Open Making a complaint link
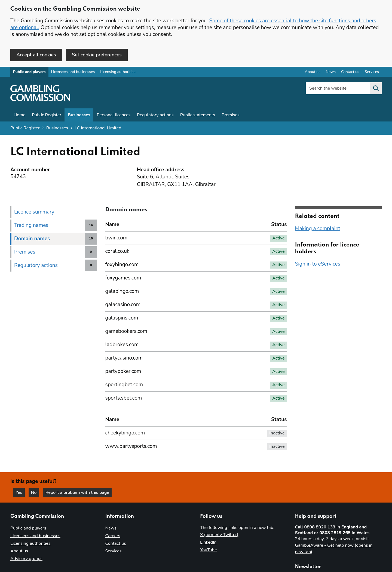 pyautogui.click(x=317, y=229)
